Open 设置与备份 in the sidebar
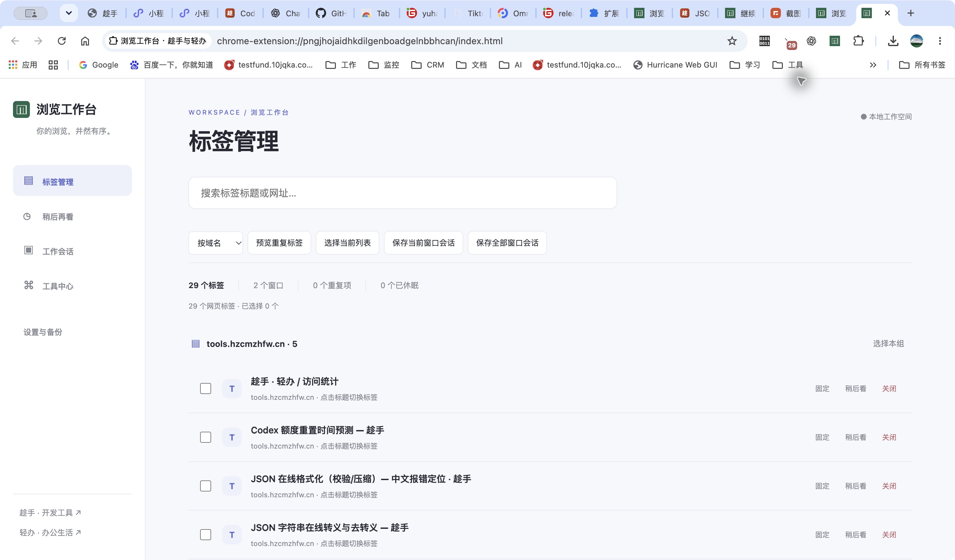 pos(43,332)
